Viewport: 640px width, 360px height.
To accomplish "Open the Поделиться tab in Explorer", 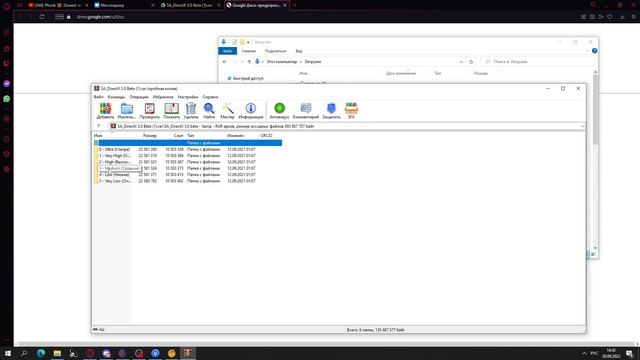I will pyautogui.click(x=276, y=51).
